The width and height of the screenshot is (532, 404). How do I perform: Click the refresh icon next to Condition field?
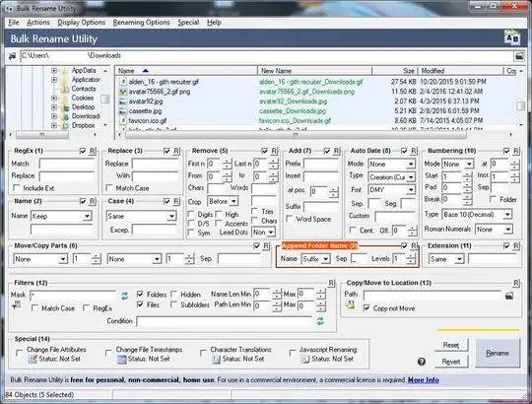point(320,321)
